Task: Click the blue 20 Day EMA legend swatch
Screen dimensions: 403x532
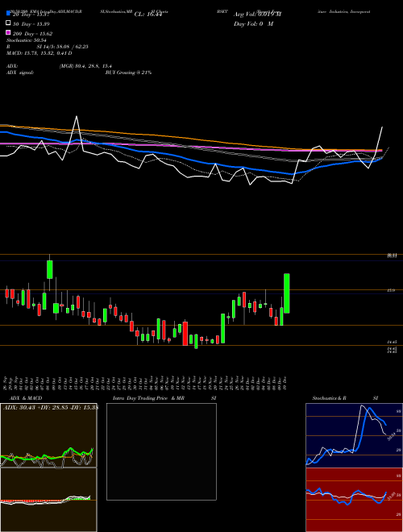Action: 9,13
